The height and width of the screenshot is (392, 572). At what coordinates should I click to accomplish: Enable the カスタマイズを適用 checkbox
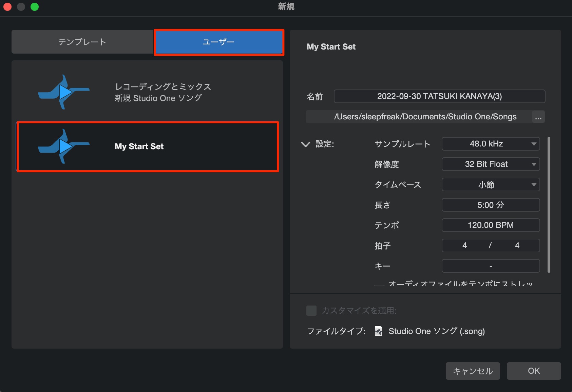(311, 310)
